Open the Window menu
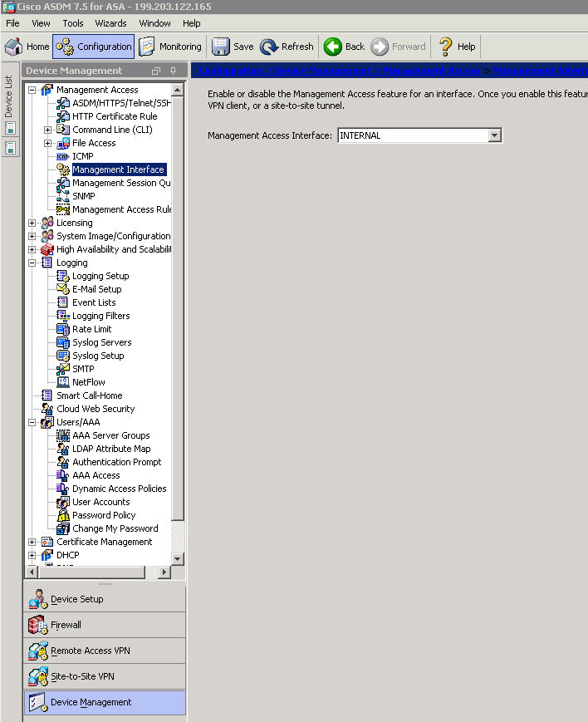 (x=154, y=23)
